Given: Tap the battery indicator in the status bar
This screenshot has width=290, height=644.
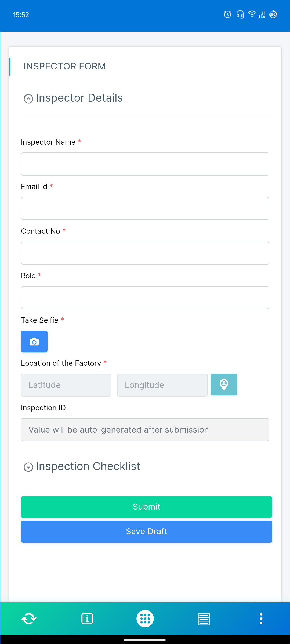Looking at the screenshot, I should (273, 14).
